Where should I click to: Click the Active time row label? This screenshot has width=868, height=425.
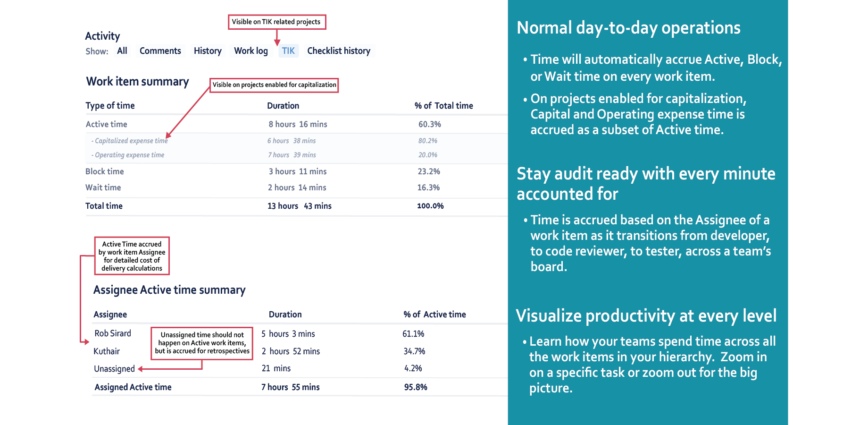tap(107, 124)
